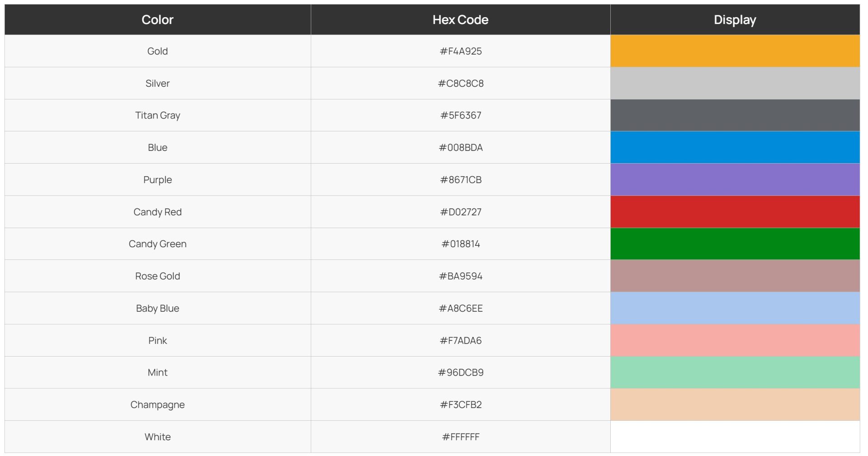Select the Silver display swatch
868x456 pixels.
(735, 83)
